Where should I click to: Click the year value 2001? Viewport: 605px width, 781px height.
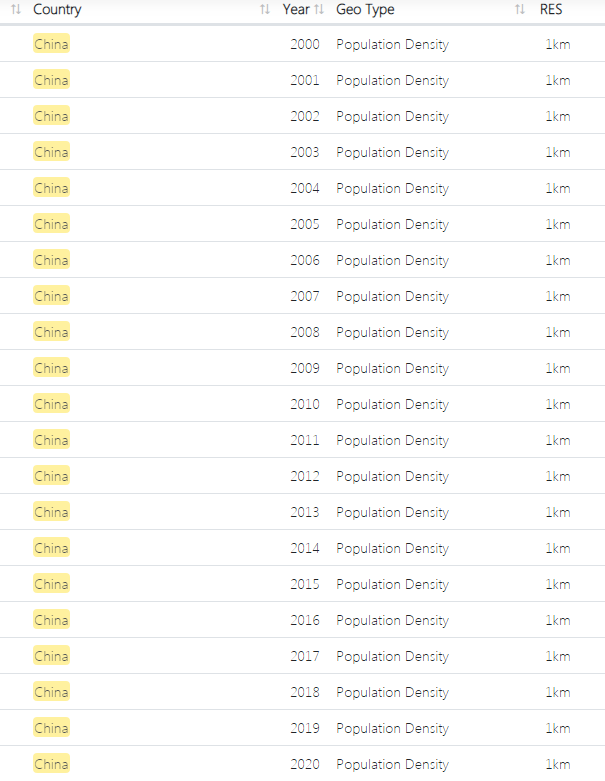305,80
